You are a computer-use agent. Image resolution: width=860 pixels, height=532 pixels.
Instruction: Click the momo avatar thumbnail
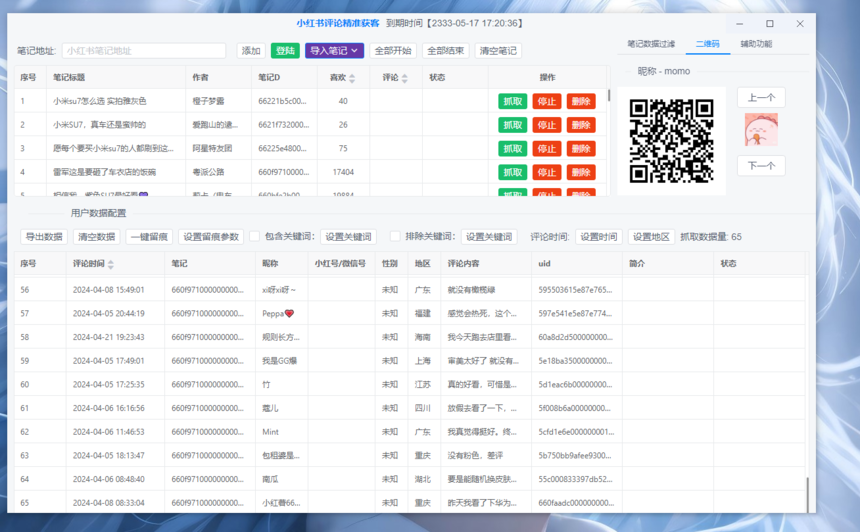tap(761, 129)
